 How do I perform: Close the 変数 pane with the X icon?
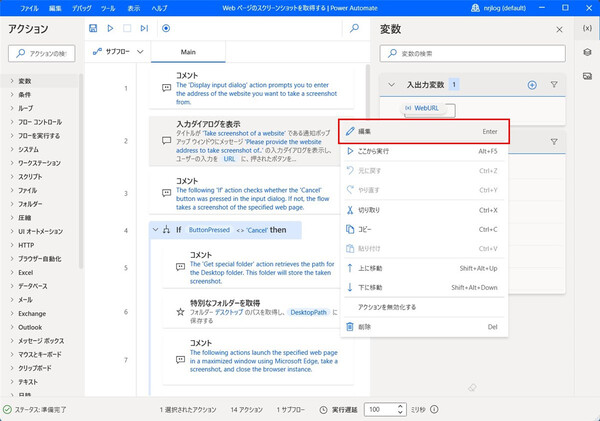(x=559, y=30)
